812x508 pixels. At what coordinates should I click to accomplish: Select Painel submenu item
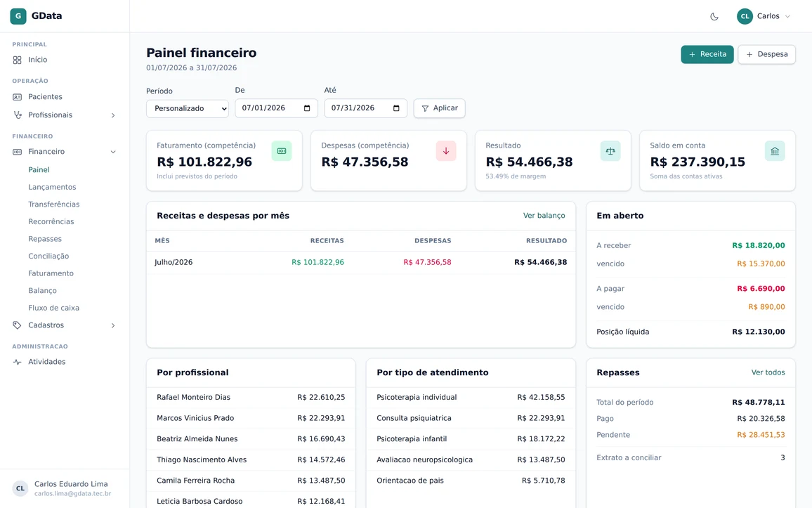pyautogui.click(x=39, y=170)
